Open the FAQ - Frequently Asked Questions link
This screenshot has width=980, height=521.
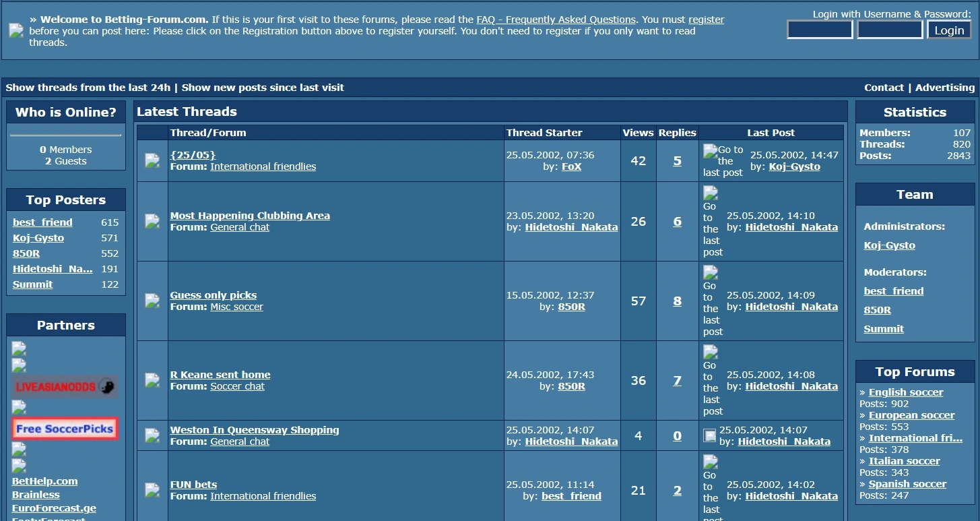point(556,20)
